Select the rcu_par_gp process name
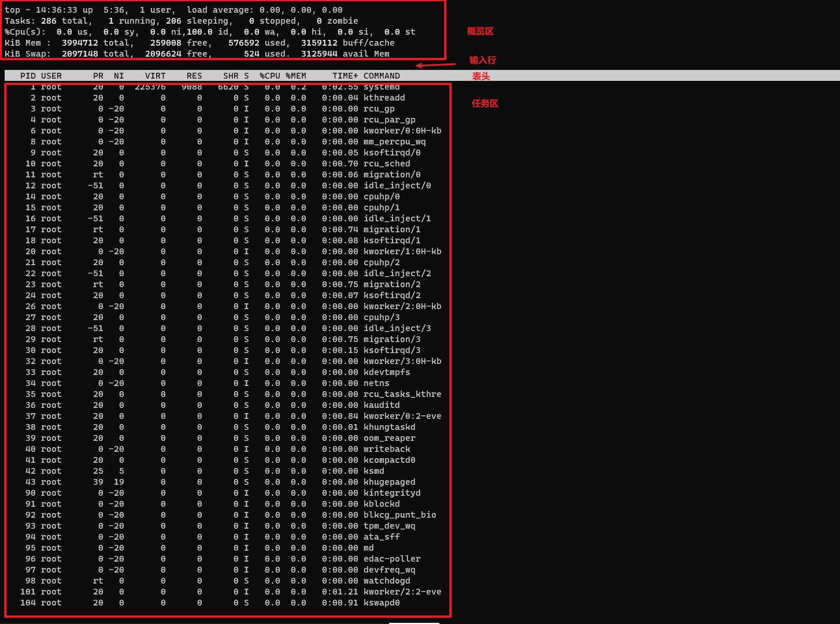The width and height of the screenshot is (840, 624). (x=390, y=120)
